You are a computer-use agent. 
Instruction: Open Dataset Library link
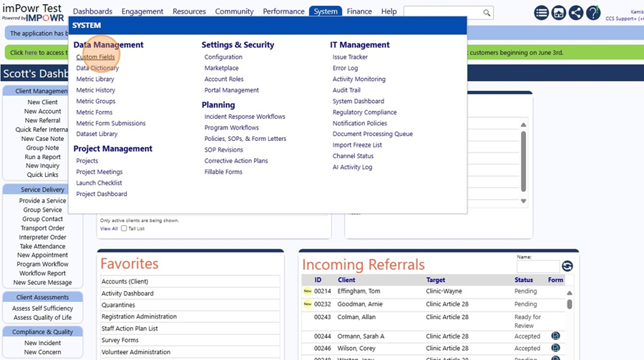97,134
